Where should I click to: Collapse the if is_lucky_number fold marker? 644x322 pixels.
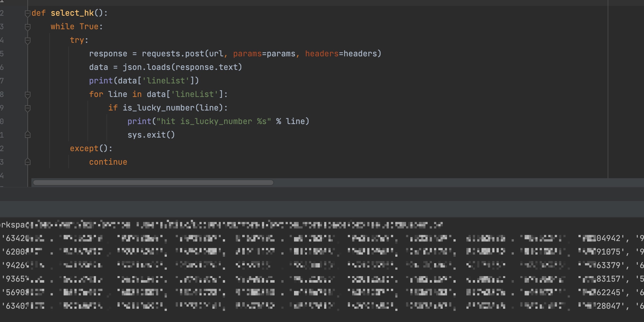tap(27, 108)
